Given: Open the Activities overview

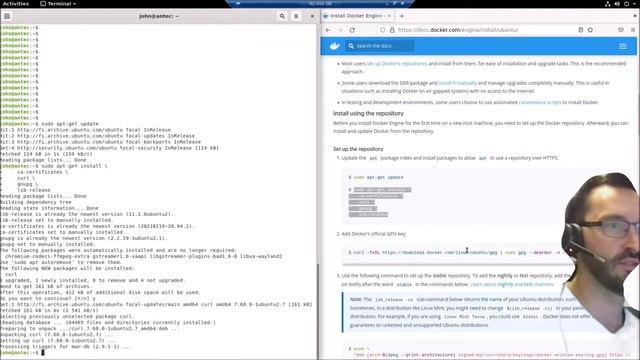Looking at the screenshot, I should click(x=16, y=4).
